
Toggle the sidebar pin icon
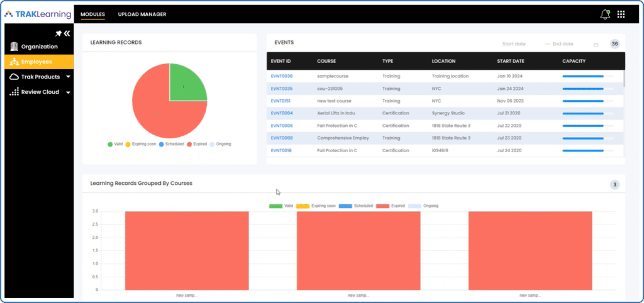pyautogui.click(x=58, y=34)
